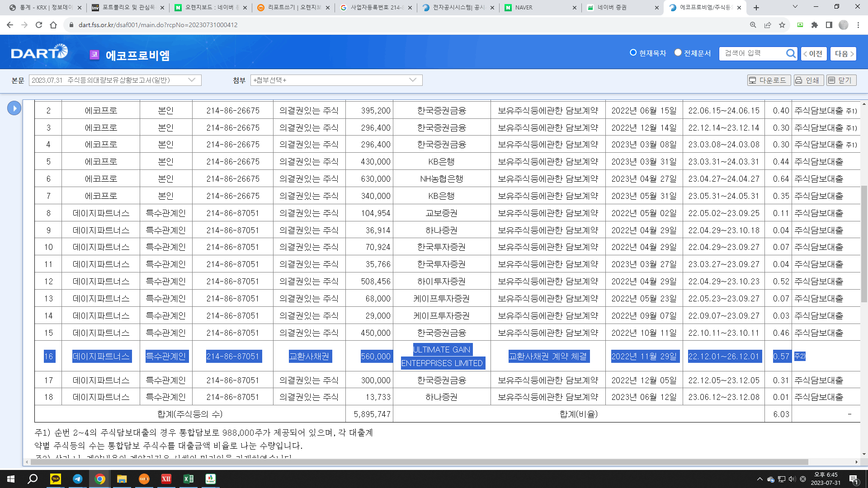868x488 pixels.
Task: Click horizontal scrollbar thumb
Action: pos(420,462)
